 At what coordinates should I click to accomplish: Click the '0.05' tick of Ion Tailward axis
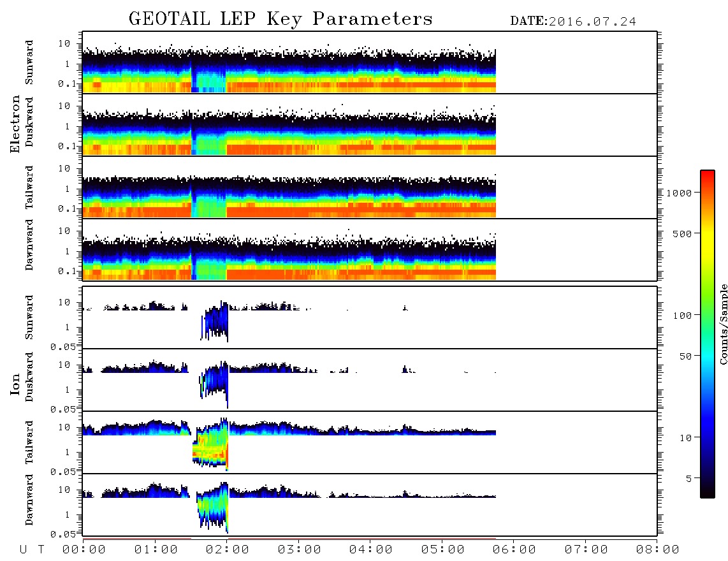point(63,471)
